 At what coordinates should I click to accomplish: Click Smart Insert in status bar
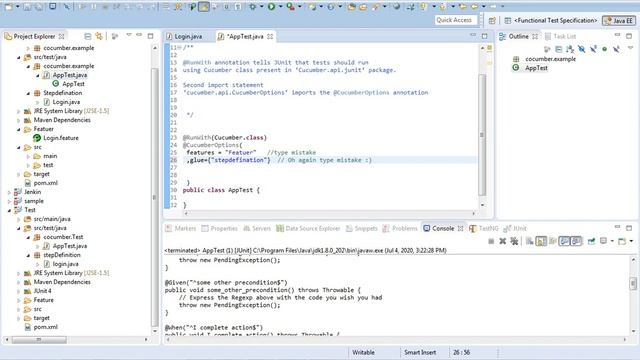coord(420,352)
